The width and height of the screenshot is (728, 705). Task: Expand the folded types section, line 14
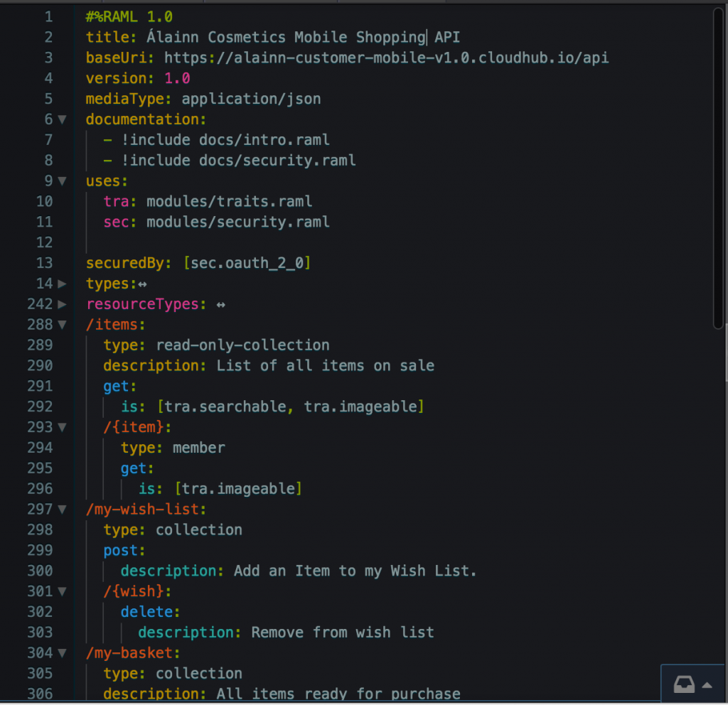tap(62, 284)
